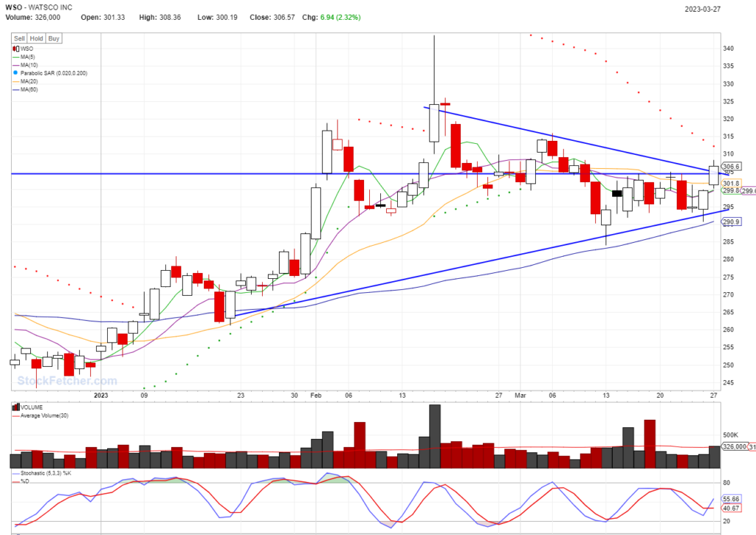
Task: Click the 40.67 stochastic %D tag
Action: (x=731, y=508)
